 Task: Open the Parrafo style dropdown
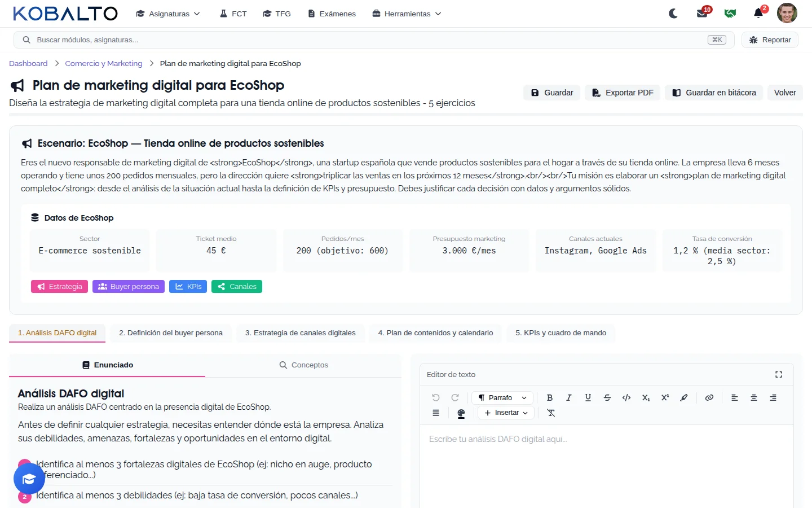pyautogui.click(x=502, y=397)
